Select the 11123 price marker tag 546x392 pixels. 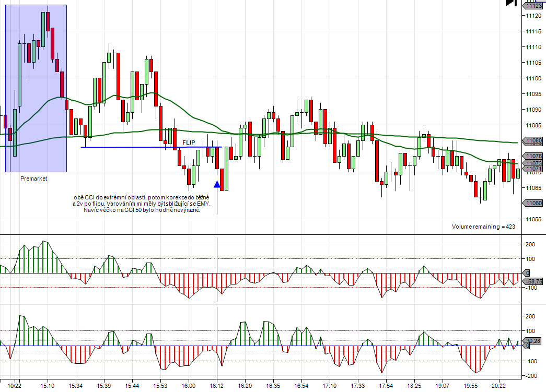point(533,6)
